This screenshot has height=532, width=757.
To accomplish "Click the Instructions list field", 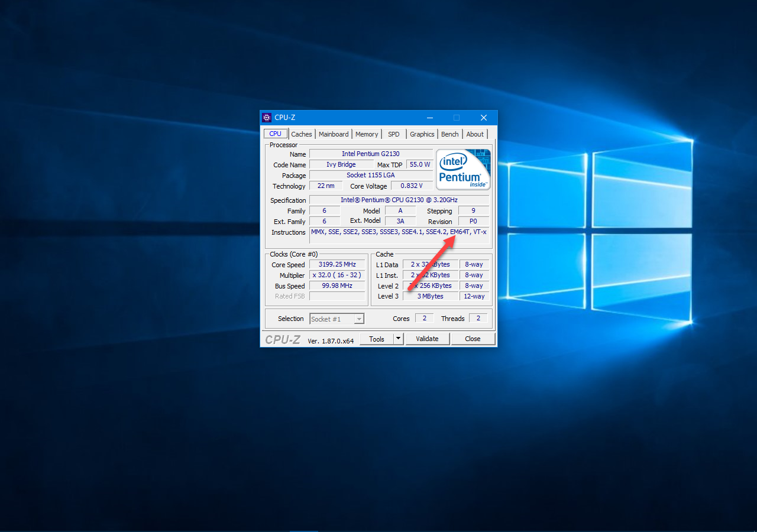I will click(x=399, y=235).
